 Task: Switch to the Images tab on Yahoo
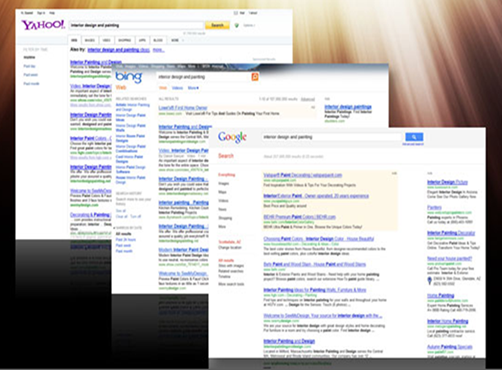pyautogui.click(x=90, y=40)
